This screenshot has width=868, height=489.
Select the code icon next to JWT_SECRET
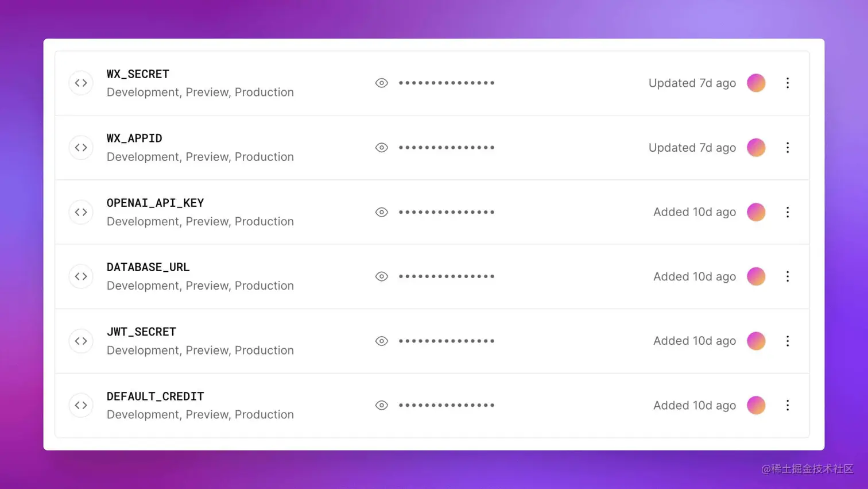coord(81,341)
